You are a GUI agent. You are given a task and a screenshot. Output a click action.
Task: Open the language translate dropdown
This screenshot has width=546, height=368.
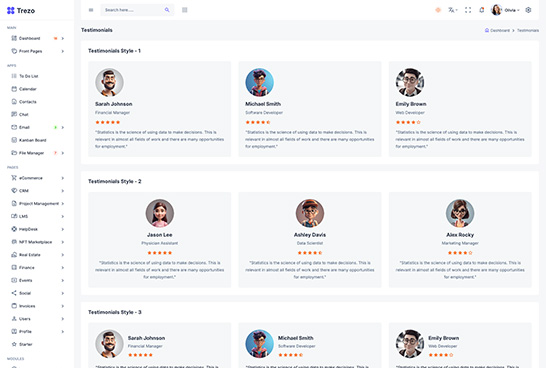click(x=452, y=10)
